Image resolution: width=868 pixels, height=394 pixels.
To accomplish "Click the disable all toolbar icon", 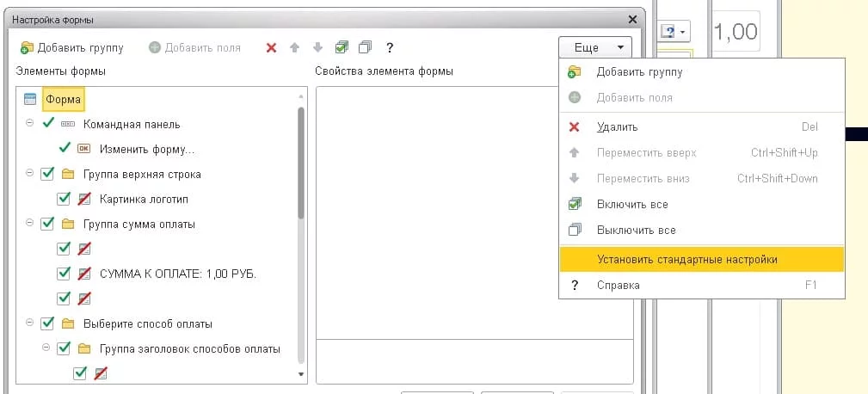I will (365, 47).
